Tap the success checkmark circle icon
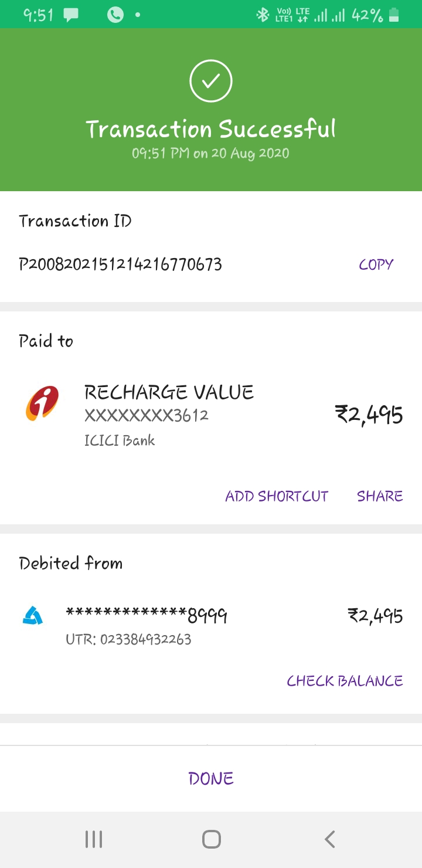This screenshot has width=422, height=868. (x=211, y=81)
